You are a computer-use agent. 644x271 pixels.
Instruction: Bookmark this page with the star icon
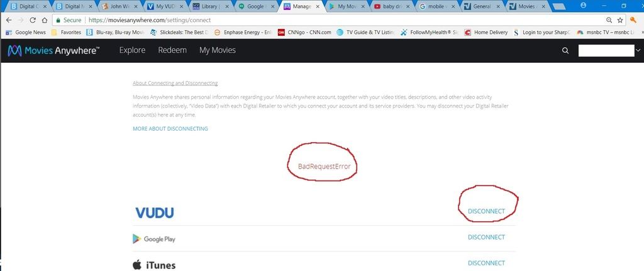(620, 20)
